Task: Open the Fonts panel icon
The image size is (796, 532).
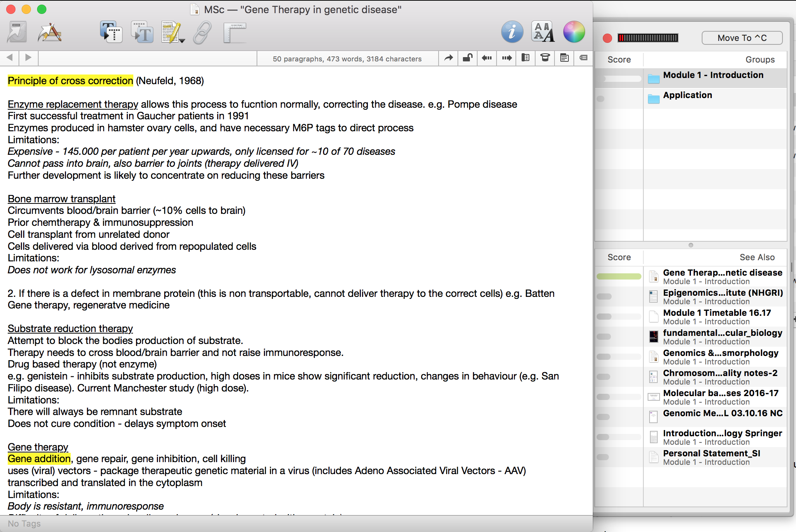Action: pyautogui.click(x=543, y=32)
